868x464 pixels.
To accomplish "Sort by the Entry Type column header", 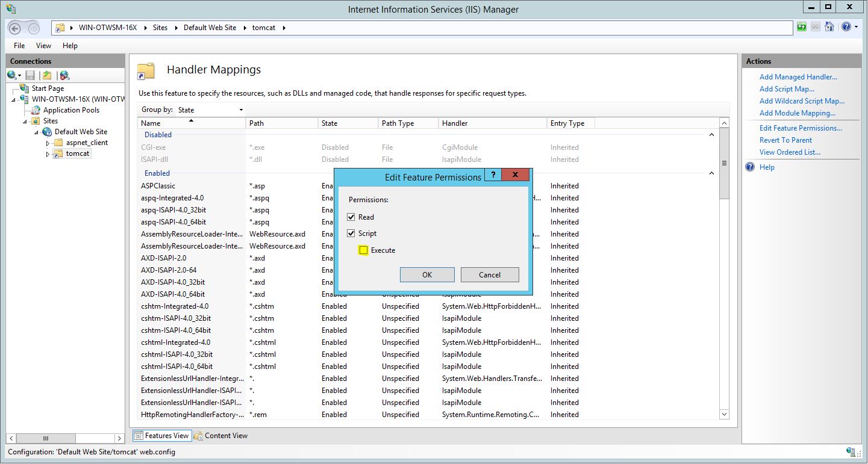I will pyautogui.click(x=570, y=123).
